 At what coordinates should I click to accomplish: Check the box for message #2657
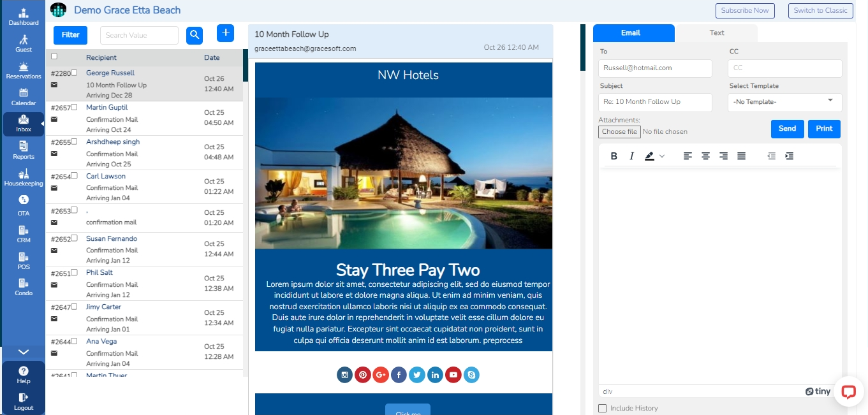pos(74,107)
